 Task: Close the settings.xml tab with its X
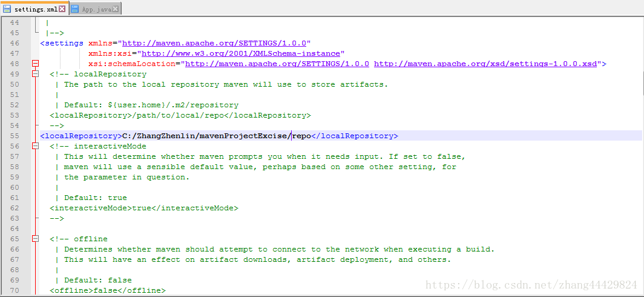pyautogui.click(x=62, y=8)
